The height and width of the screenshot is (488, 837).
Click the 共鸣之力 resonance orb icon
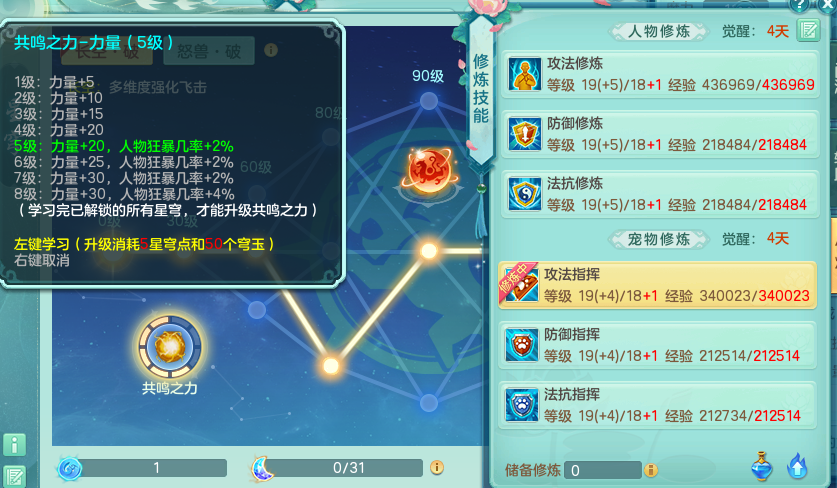[170, 347]
